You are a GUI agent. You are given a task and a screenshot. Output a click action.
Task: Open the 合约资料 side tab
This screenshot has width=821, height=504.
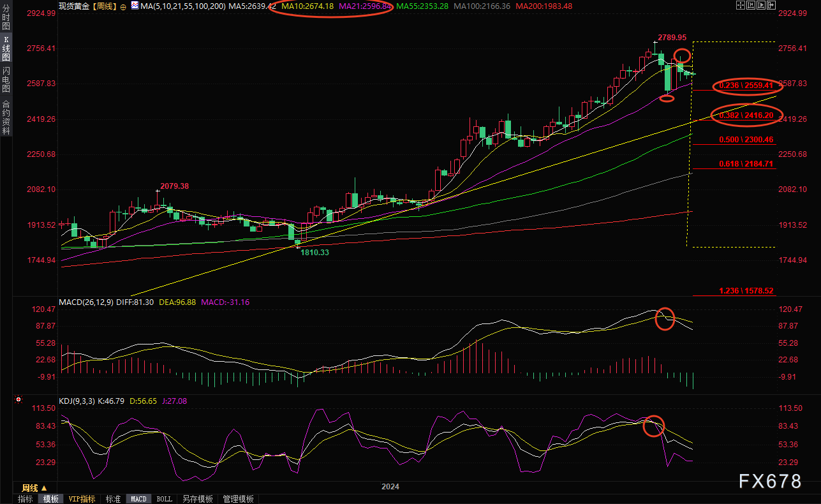coord(6,117)
